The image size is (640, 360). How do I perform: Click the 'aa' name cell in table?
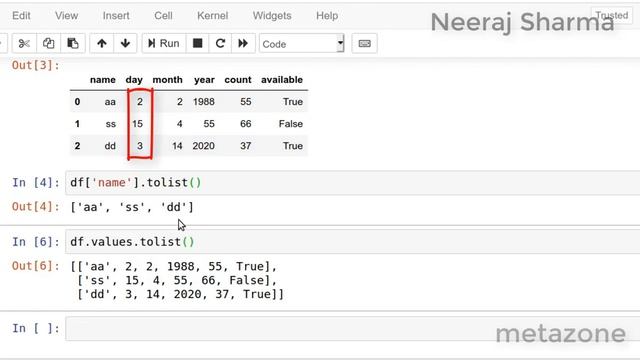(x=110, y=102)
